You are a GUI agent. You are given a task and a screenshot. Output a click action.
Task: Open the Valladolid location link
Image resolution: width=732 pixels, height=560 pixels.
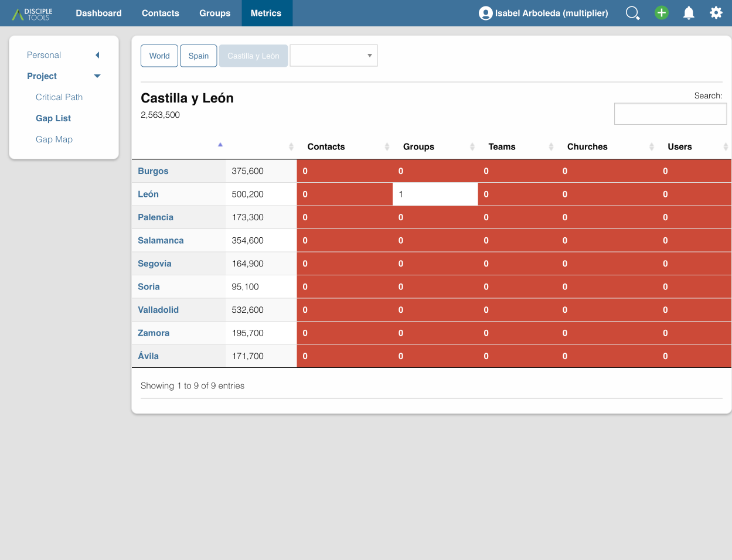pos(158,310)
